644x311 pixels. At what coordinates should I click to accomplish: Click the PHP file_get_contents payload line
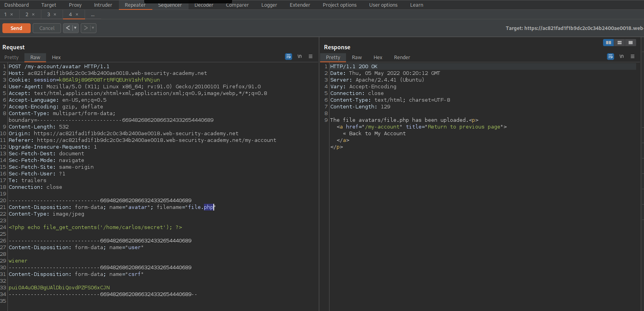(95, 227)
